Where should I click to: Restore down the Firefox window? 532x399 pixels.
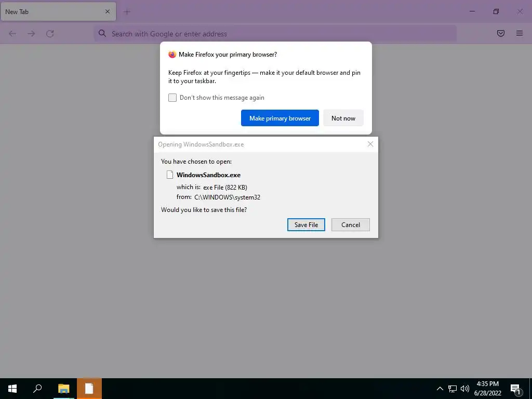coord(496,11)
